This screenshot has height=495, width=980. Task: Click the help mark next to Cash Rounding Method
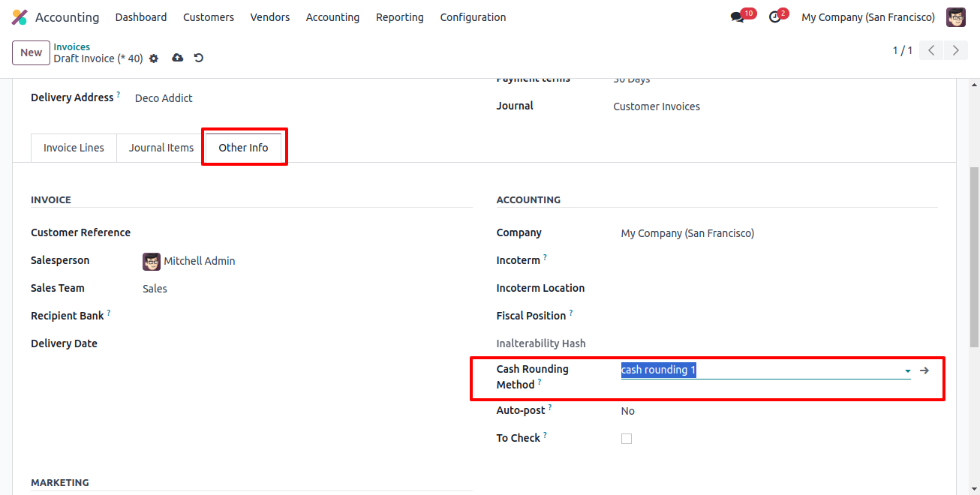(x=540, y=382)
